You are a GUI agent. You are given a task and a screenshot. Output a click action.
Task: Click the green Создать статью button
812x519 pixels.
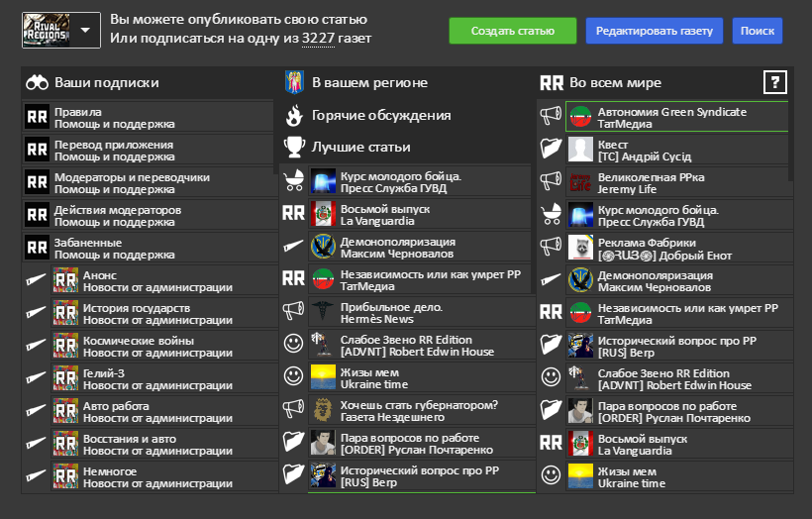click(x=512, y=31)
